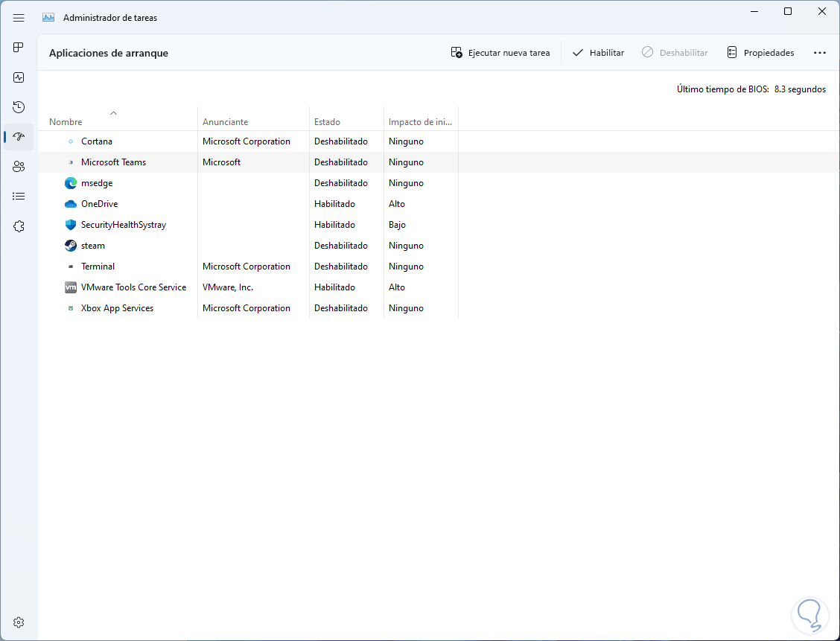
Task: Open Propiedades of selected app
Action: (x=761, y=52)
